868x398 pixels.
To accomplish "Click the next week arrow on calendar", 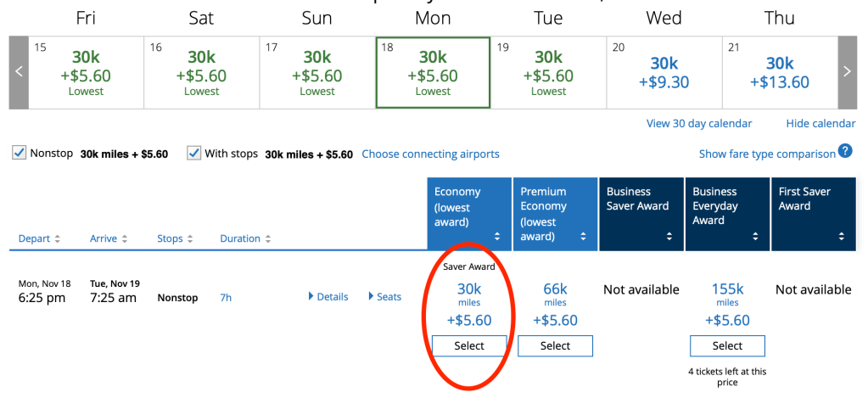I will [x=847, y=72].
